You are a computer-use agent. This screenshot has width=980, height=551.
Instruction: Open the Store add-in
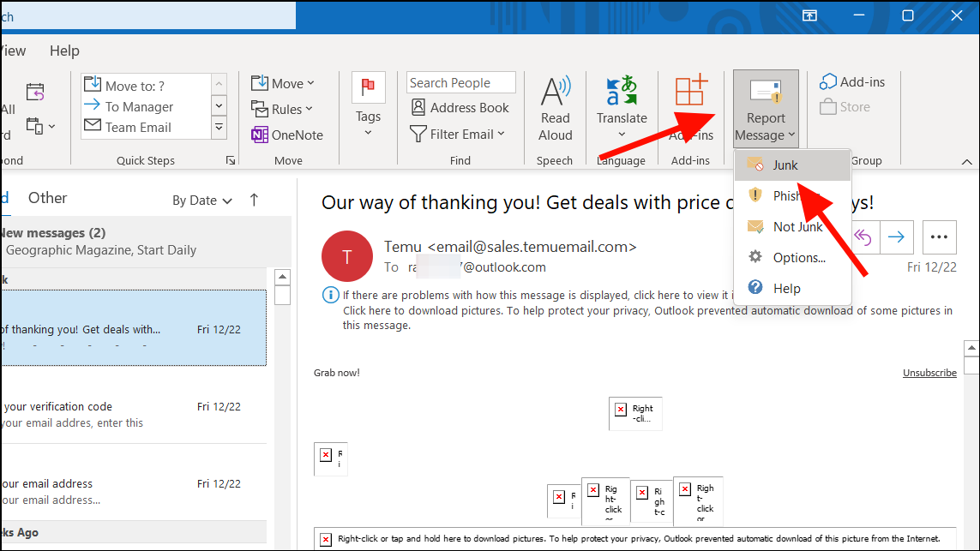tap(845, 107)
